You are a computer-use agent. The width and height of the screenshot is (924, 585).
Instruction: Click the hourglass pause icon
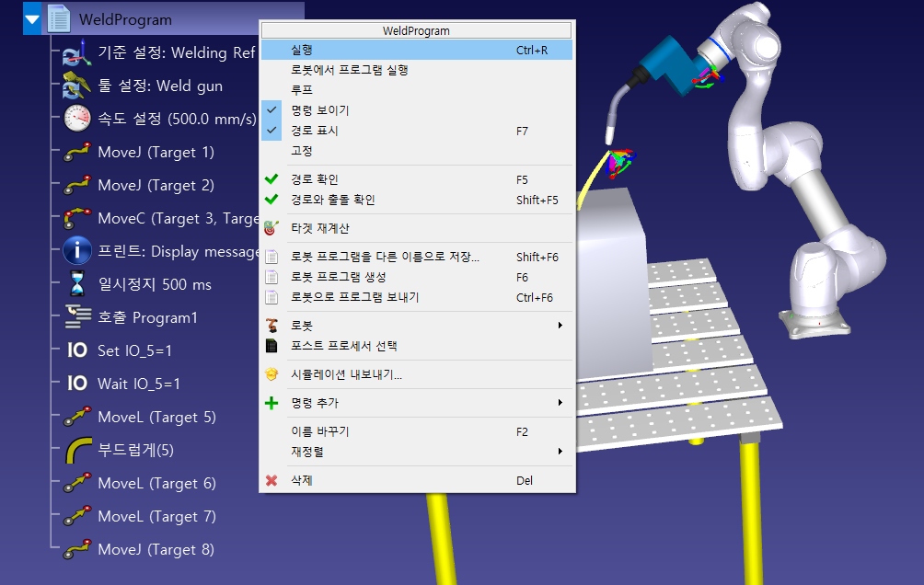click(x=77, y=284)
